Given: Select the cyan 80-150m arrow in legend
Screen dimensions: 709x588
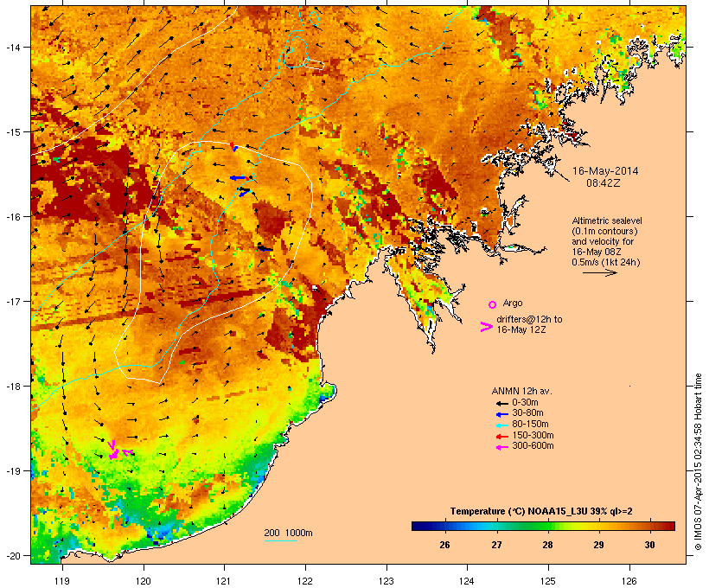Looking at the screenshot, I should [x=501, y=425].
